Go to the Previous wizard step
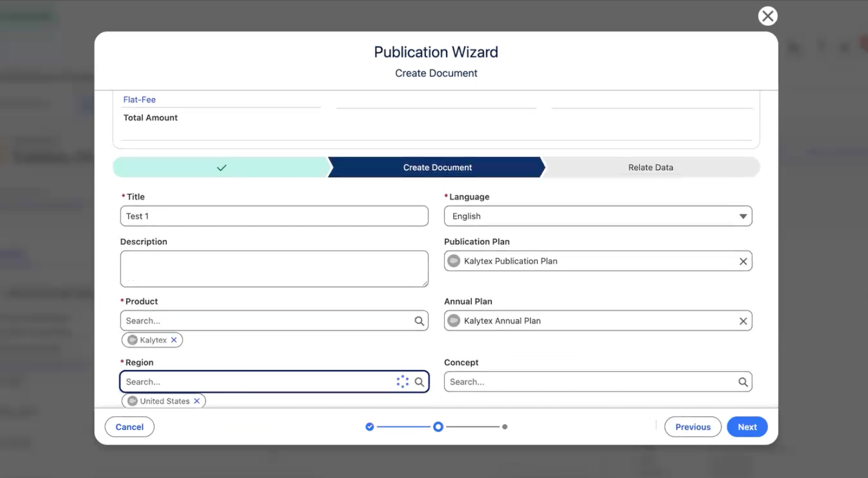868x478 pixels. tap(693, 427)
